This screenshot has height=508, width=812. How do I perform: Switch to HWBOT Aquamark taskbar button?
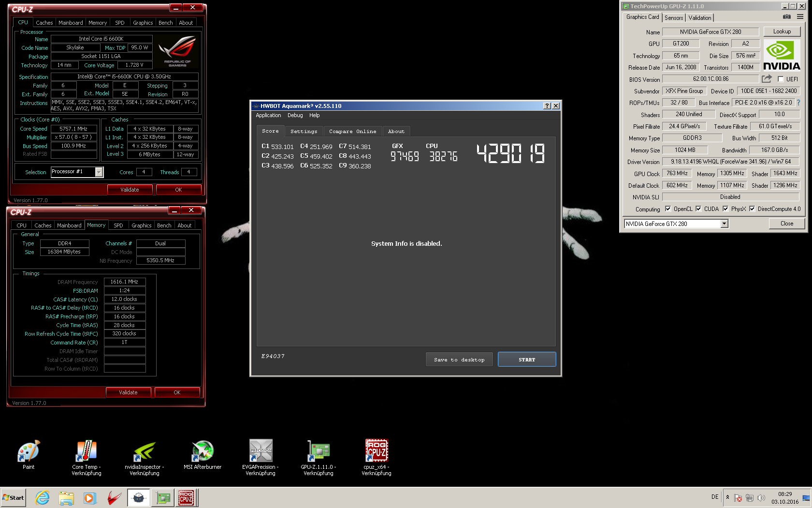point(139,498)
